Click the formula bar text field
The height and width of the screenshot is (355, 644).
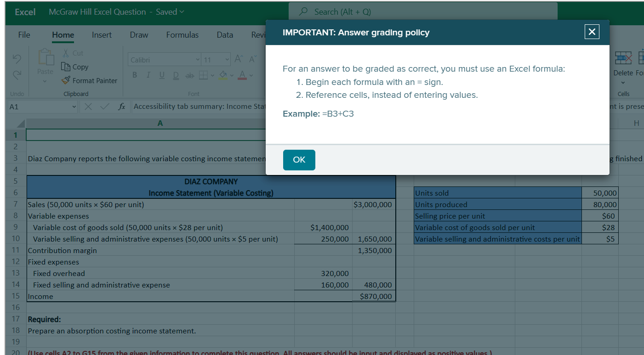coord(199,107)
